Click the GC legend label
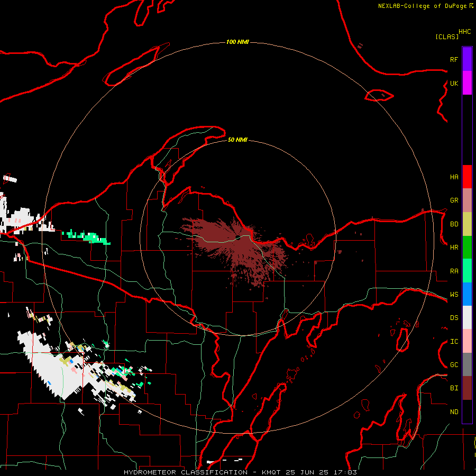Image resolution: width=476 pixels, height=476 pixels. click(x=454, y=365)
